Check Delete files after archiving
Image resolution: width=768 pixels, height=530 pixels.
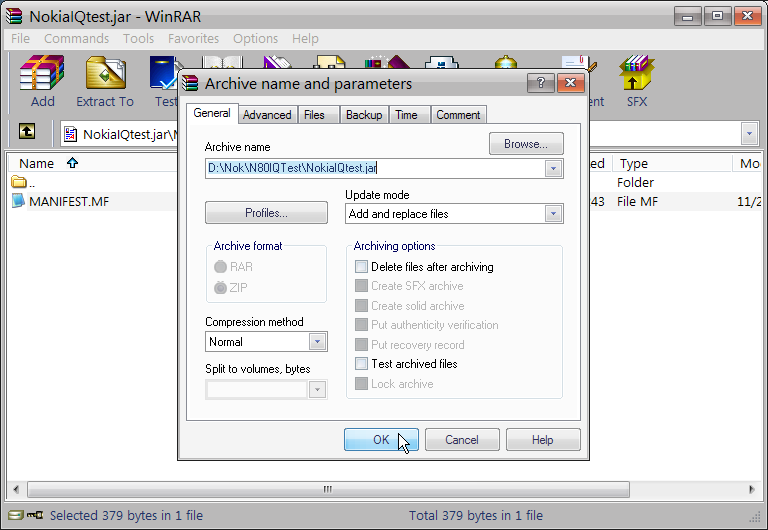(361, 266)
